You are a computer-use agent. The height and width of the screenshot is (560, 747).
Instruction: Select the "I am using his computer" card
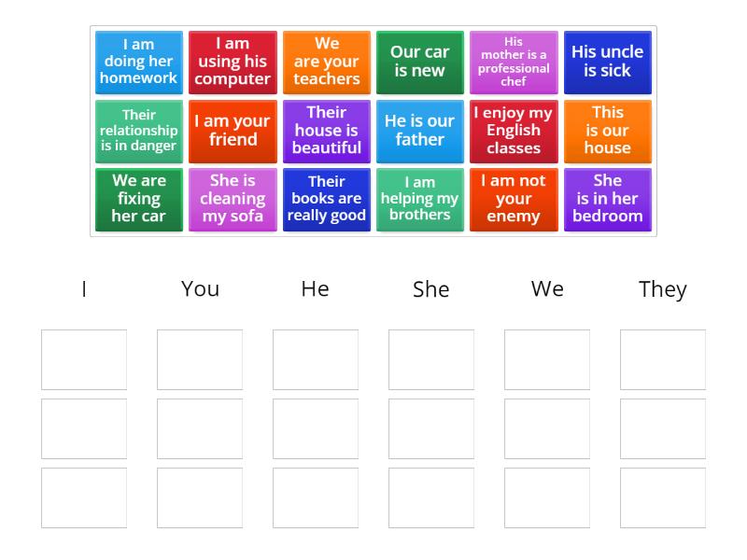click(x=233, y=63)
